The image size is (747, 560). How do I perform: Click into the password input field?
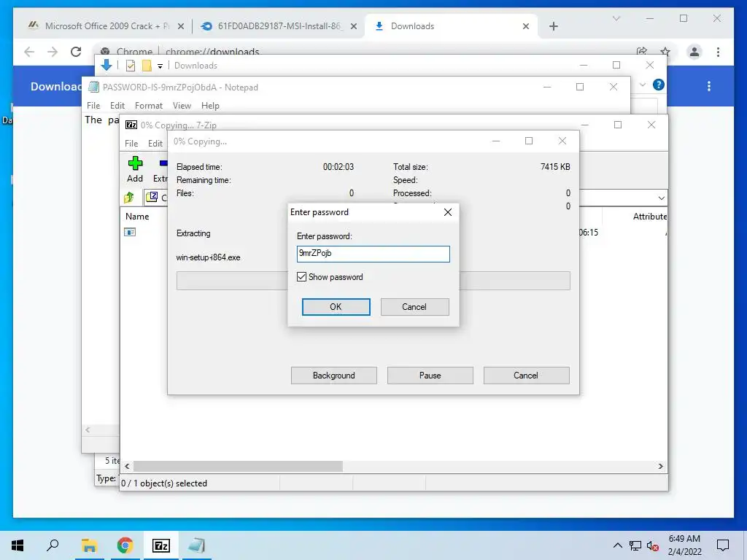373,253
